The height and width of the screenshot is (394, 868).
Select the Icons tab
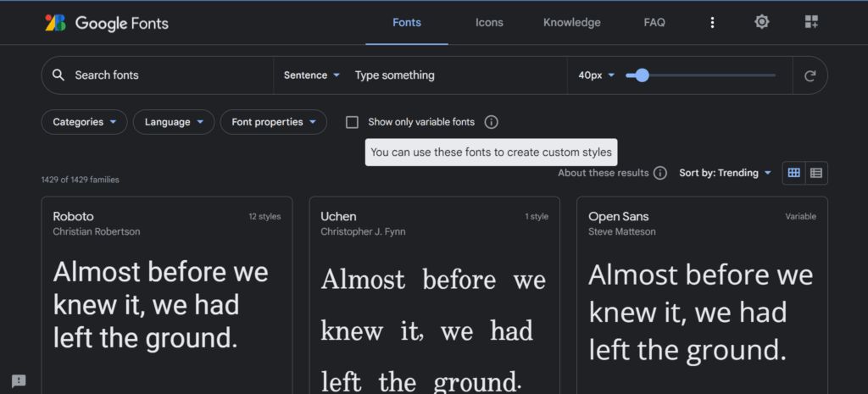click(x=489, y=23)
